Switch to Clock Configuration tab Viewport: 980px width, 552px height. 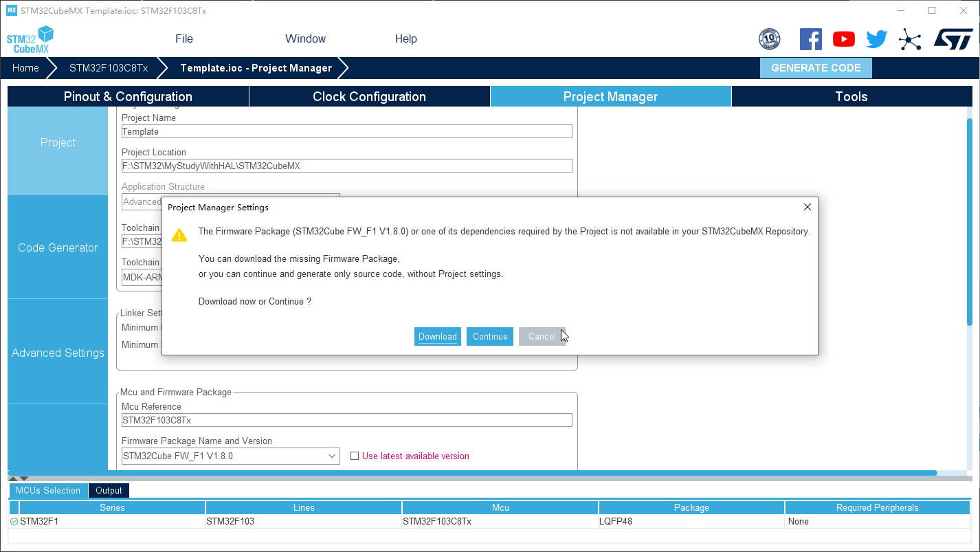(x=370, y=96)
